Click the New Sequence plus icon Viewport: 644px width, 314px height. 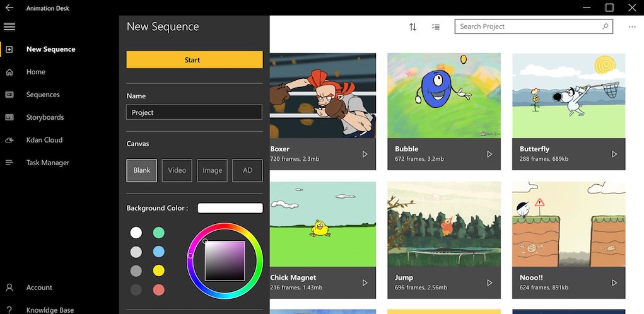point(9,49)
